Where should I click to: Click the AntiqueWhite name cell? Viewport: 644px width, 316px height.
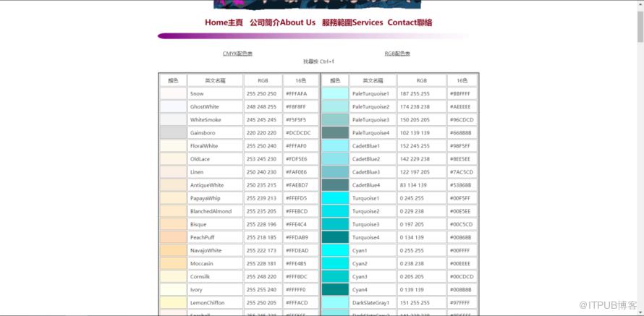click(x=215, y=185)
